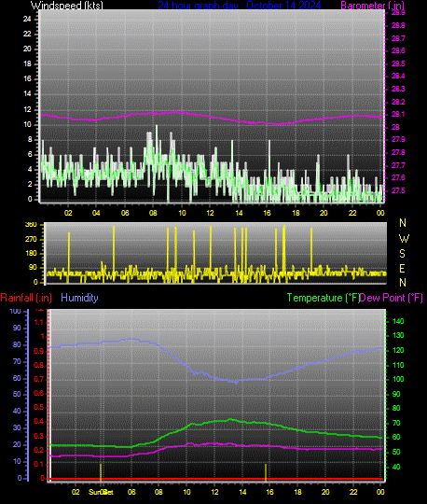This screenshot has width=427, height=504.
Task: Click the 28.1 value on the barometer axis
Action: [398, 115]
